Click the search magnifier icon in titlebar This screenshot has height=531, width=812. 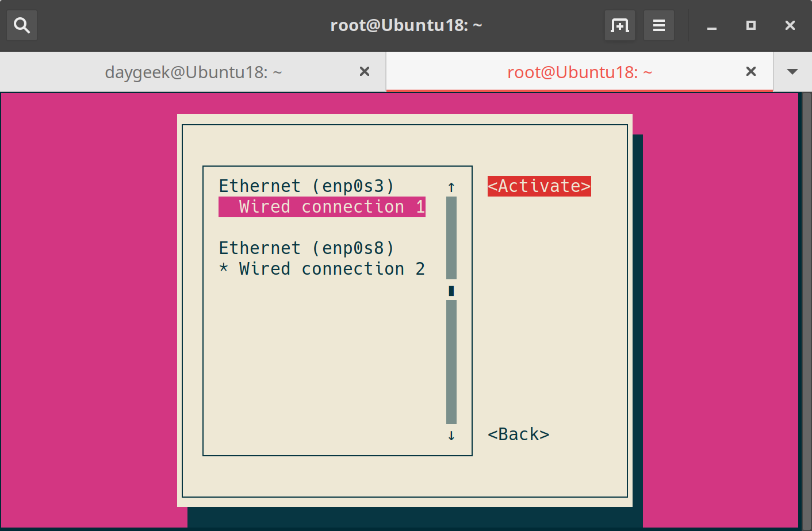tap(22, 25)
